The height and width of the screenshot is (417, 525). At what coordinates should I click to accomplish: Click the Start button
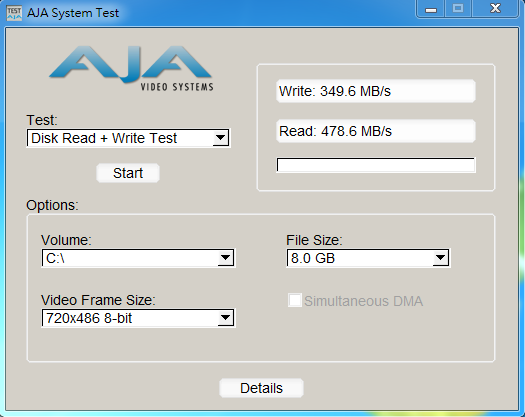(128, 173)
